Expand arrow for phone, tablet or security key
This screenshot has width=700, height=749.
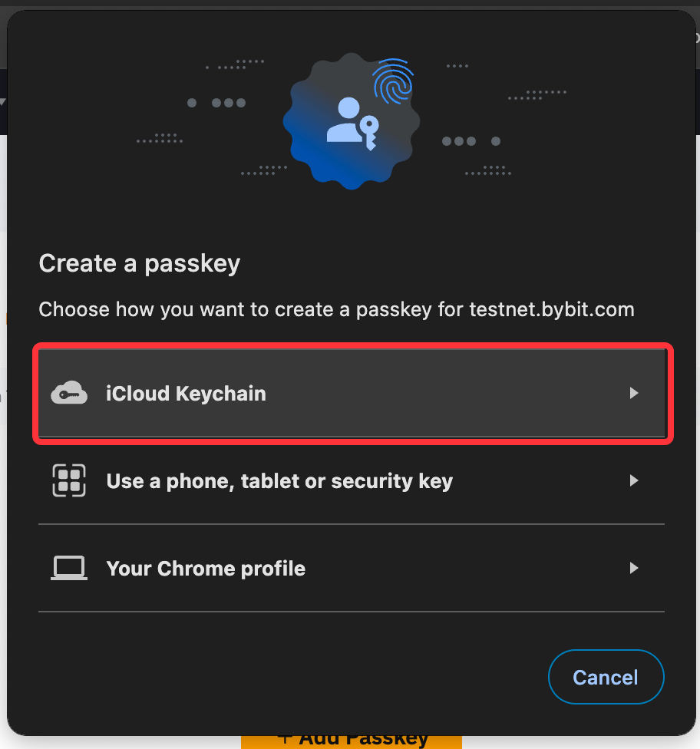point(633,481)
